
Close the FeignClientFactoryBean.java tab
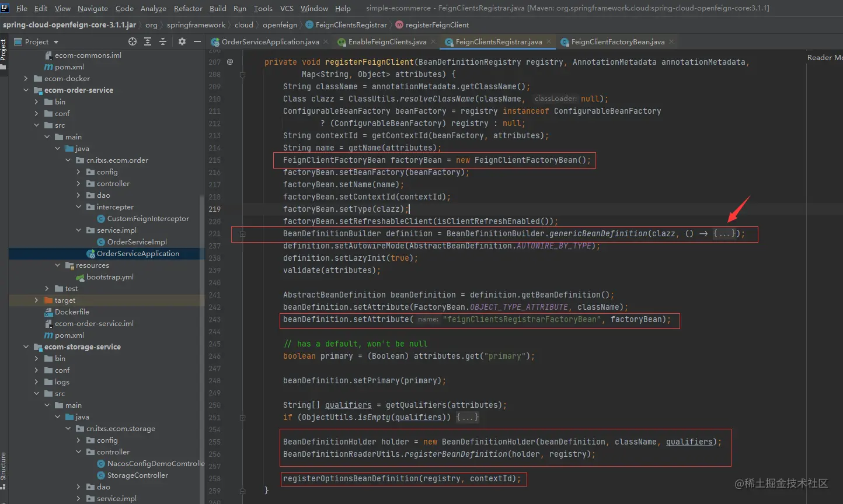click(671, 42)
